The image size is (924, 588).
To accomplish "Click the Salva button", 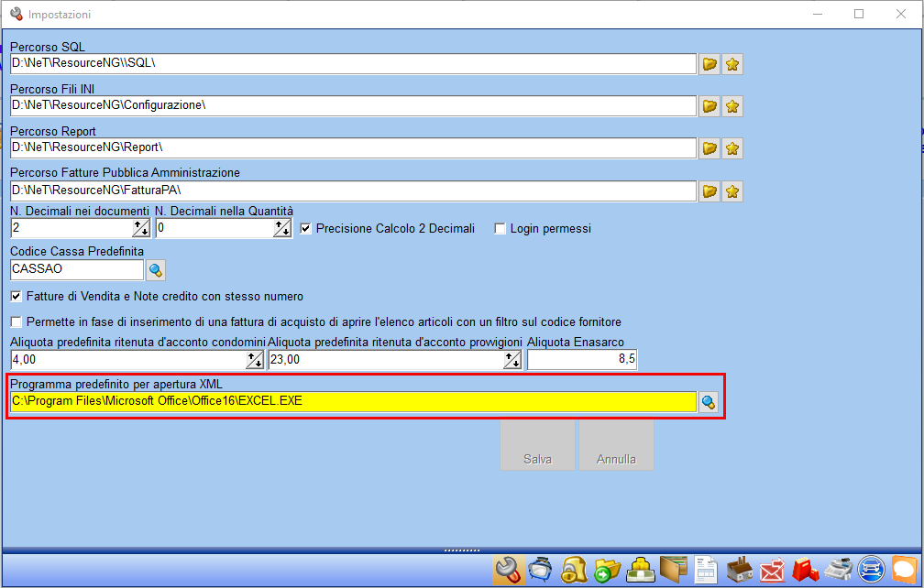I will [x=537, y=445].
